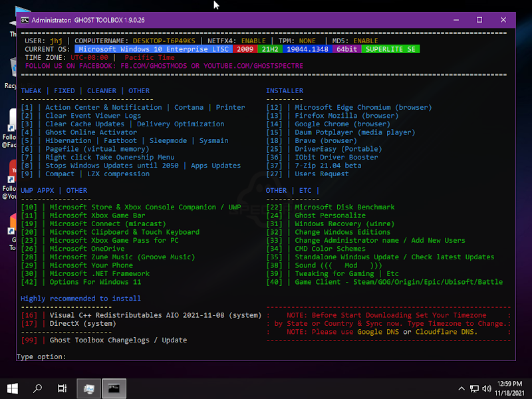532x399 pixels.
Task: Select Hibernation option text
Action: click(x=68, y=140)
